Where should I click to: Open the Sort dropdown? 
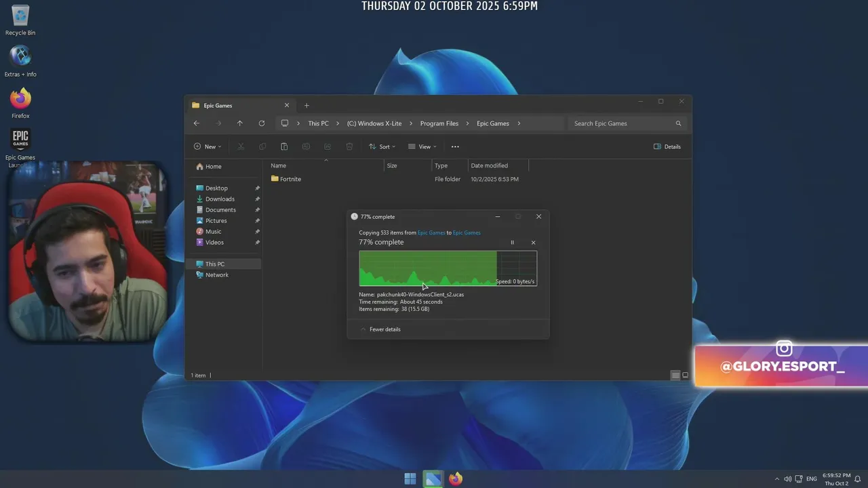tap(382, 146)
